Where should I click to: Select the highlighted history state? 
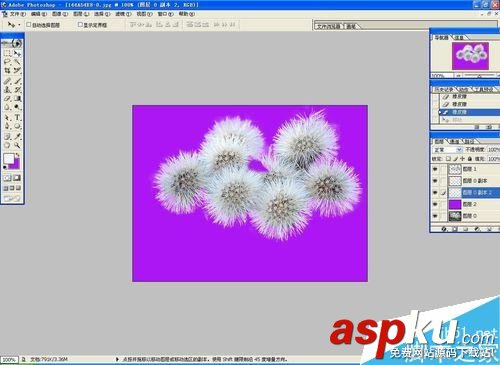click(x=470, y=112)
